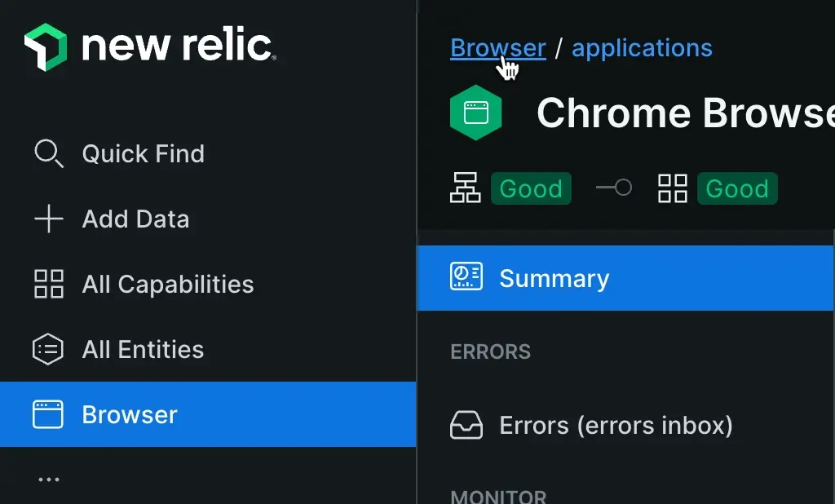
Task: Click the All Capabilities grid icon
Action: (48, 284)
